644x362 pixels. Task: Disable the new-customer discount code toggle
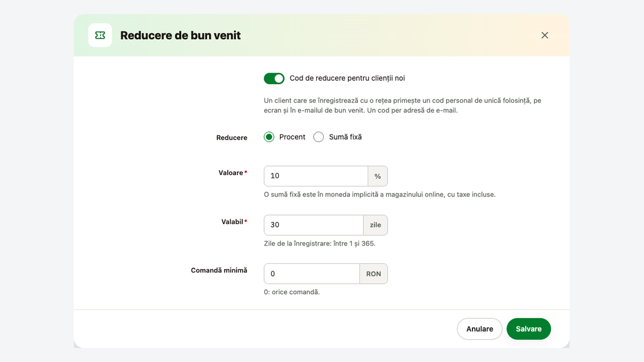click(274, 78)
